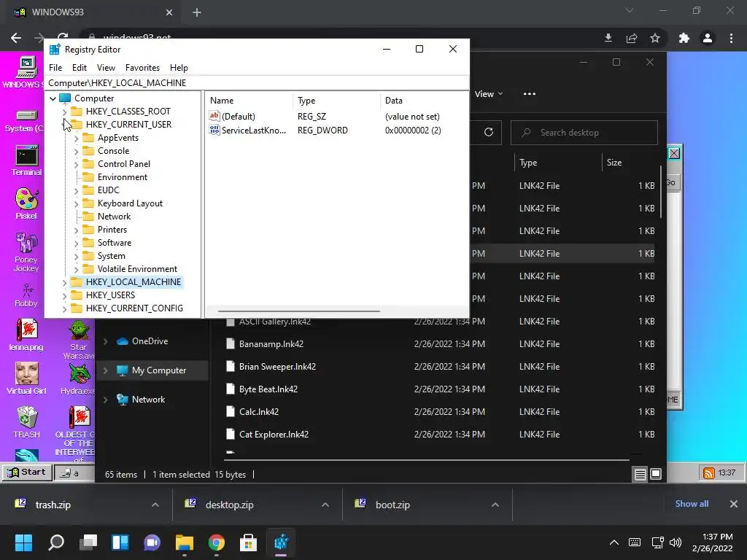Open File Explorer from the taskbar
Image resolution: width=747 pixels, height=560 pixels.
pyautogui.click(x=185, y=542)
